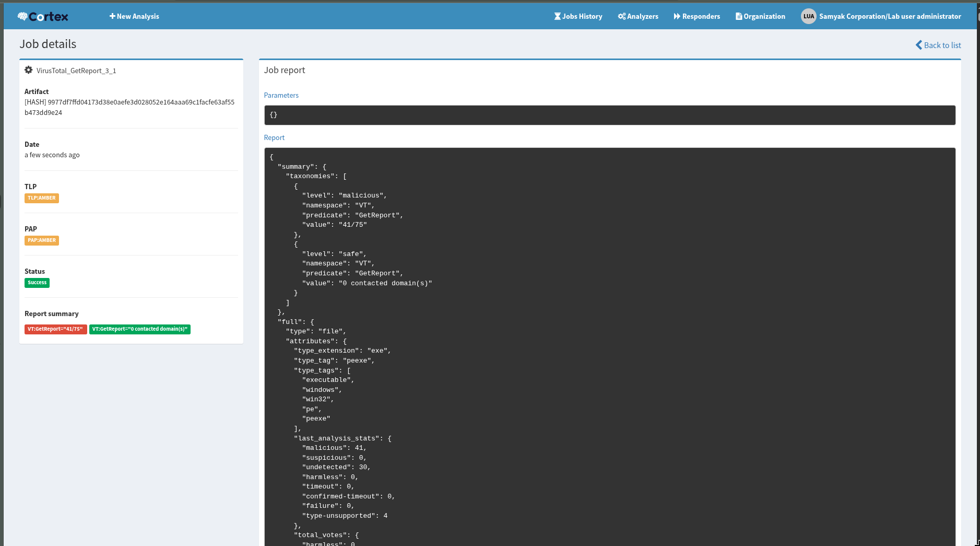Click the "type": "file" line
The height and width of the screenshot is (546, 980).
[316, 331]
